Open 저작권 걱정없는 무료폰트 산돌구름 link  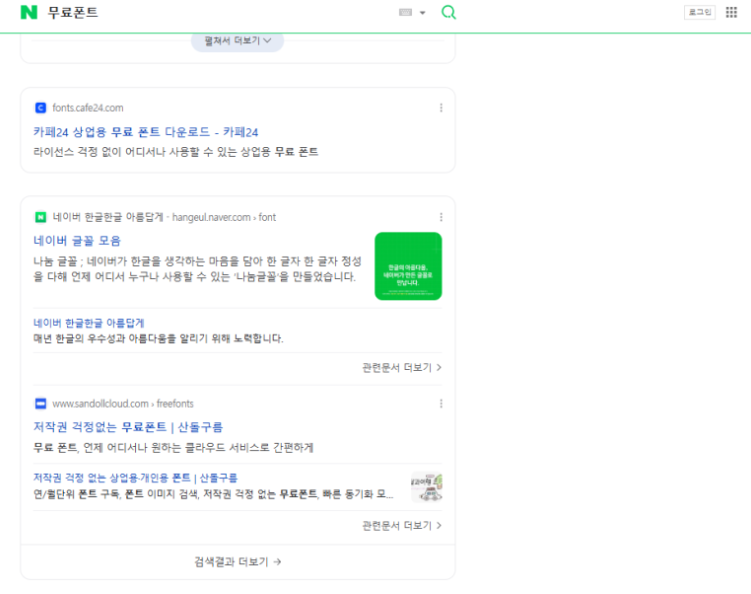pos(128,427)
